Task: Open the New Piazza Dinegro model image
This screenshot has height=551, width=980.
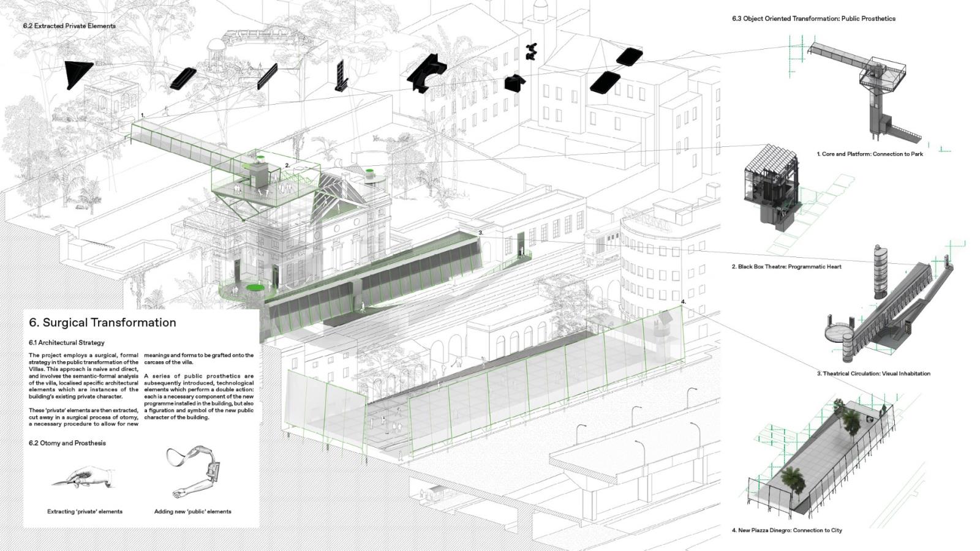Action: point(818,460)
